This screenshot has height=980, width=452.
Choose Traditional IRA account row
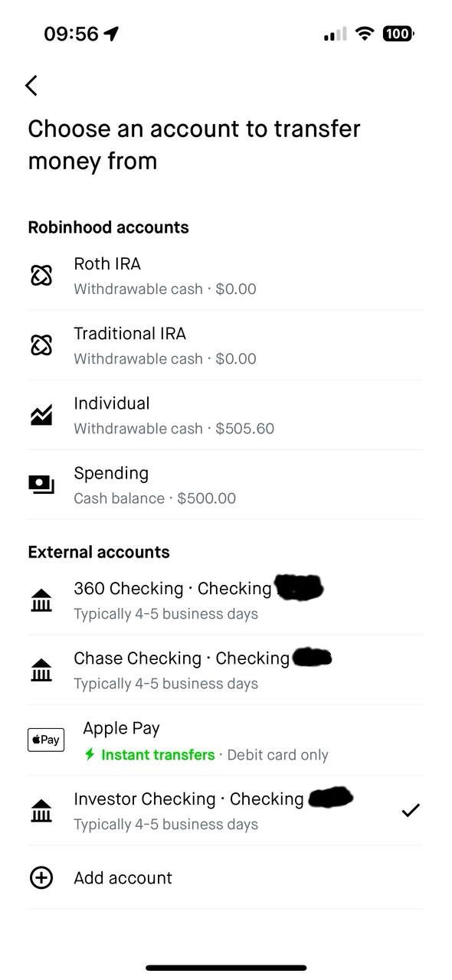click(x=226, y=345)
